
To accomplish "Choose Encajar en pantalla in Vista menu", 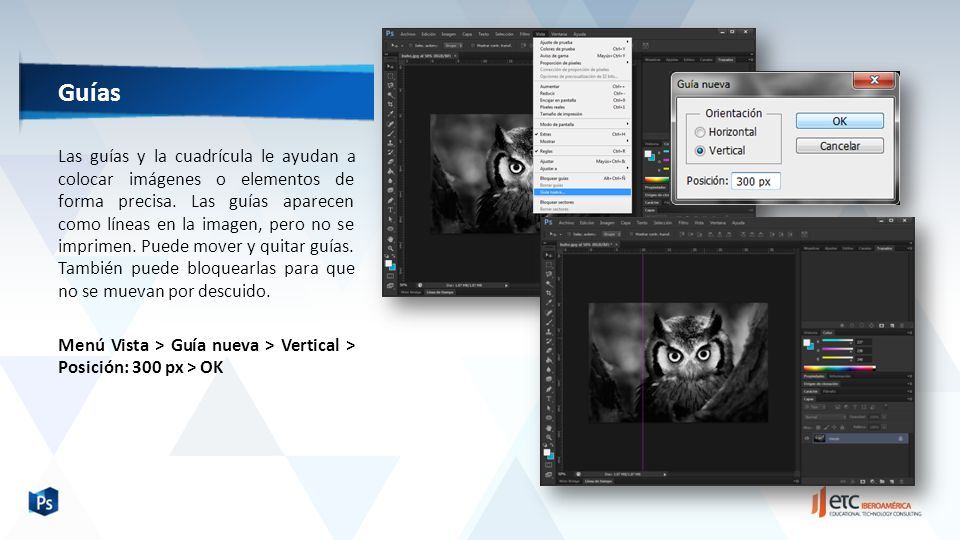I will 582,100.
